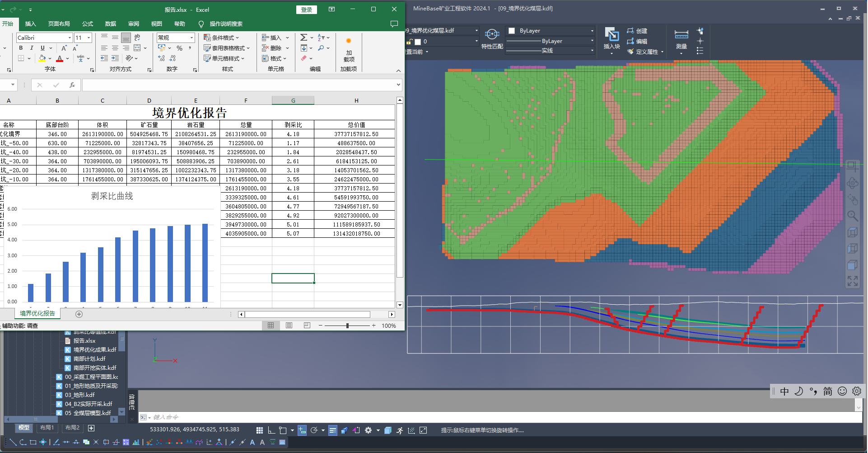Click the 登录 sign-in button
The width and height of the screenshot is (868, 453).
point(307,9)
